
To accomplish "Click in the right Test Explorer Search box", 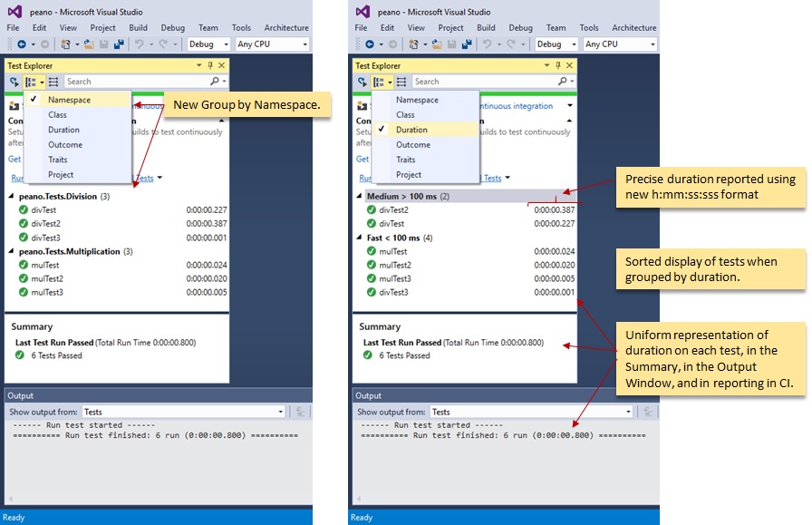I will (x=485, y=82).
